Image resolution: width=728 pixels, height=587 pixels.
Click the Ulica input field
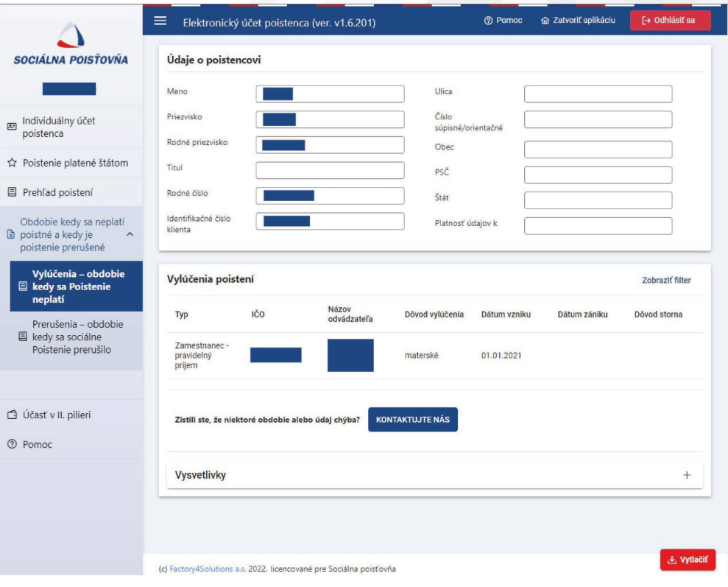pos(598,94)
